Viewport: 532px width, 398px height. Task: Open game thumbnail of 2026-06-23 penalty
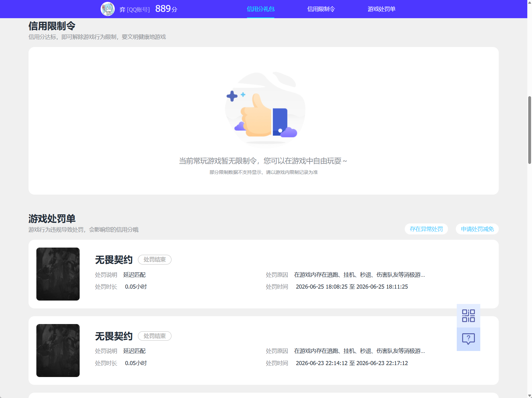pyautogui.click(x=58, y=350)
